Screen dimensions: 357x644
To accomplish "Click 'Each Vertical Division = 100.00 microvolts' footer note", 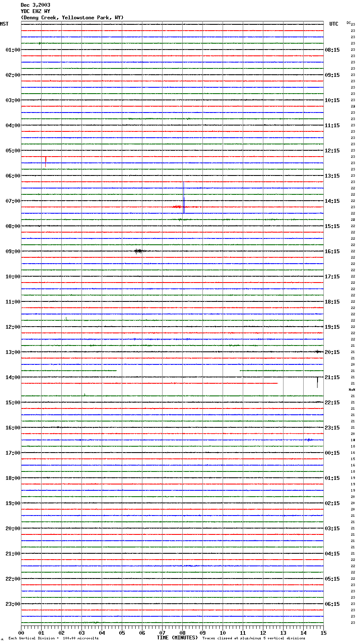I will (53, 638).
